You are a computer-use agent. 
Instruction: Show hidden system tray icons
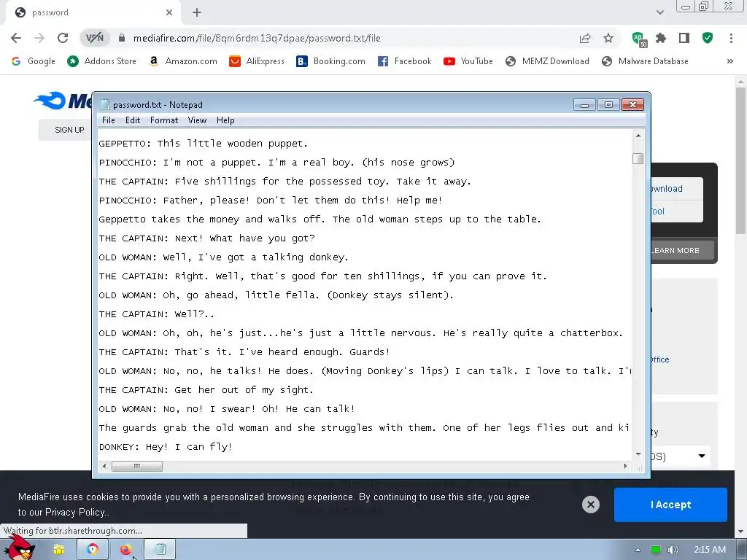click(638, 550)
